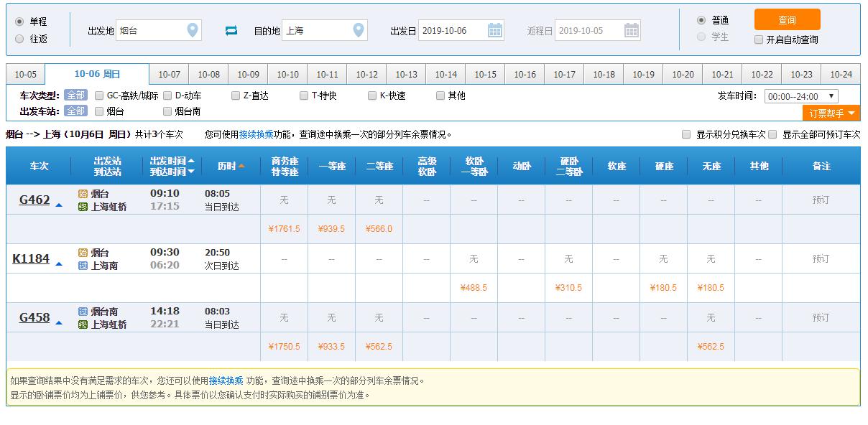Click the 历时 sort arrow in header
The image size is (868, 425).
coord(241,166)
